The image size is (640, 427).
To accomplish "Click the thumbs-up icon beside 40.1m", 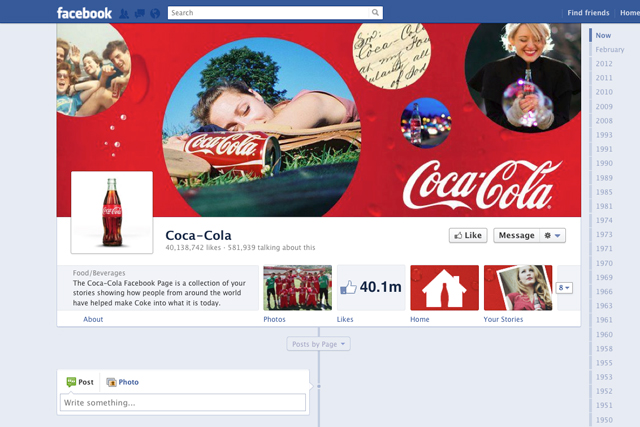I will (348, 287).
